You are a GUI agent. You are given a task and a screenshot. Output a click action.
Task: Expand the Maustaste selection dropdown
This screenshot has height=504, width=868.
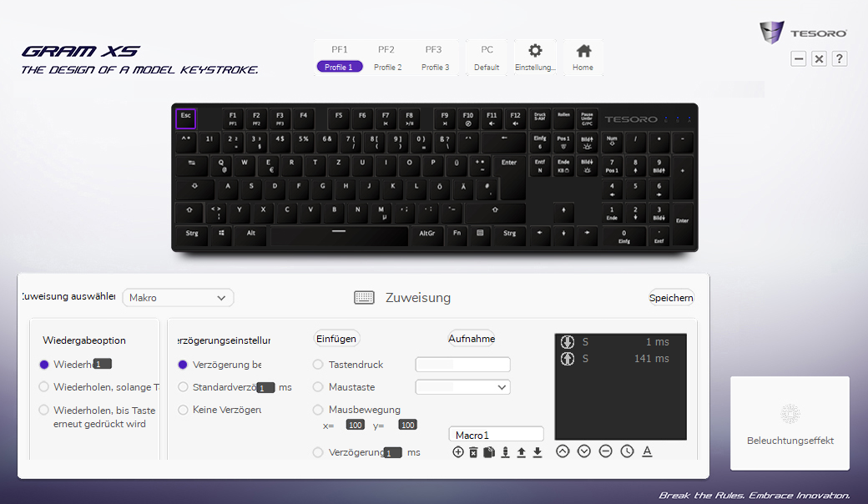pos(462,387)
